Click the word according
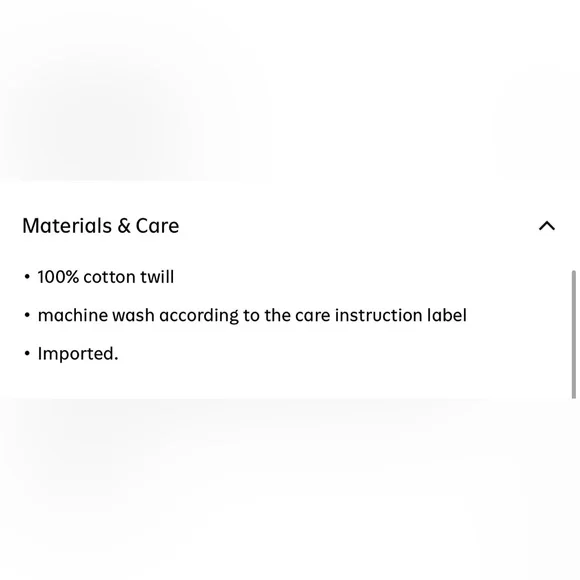 click(x=199, y=316)
